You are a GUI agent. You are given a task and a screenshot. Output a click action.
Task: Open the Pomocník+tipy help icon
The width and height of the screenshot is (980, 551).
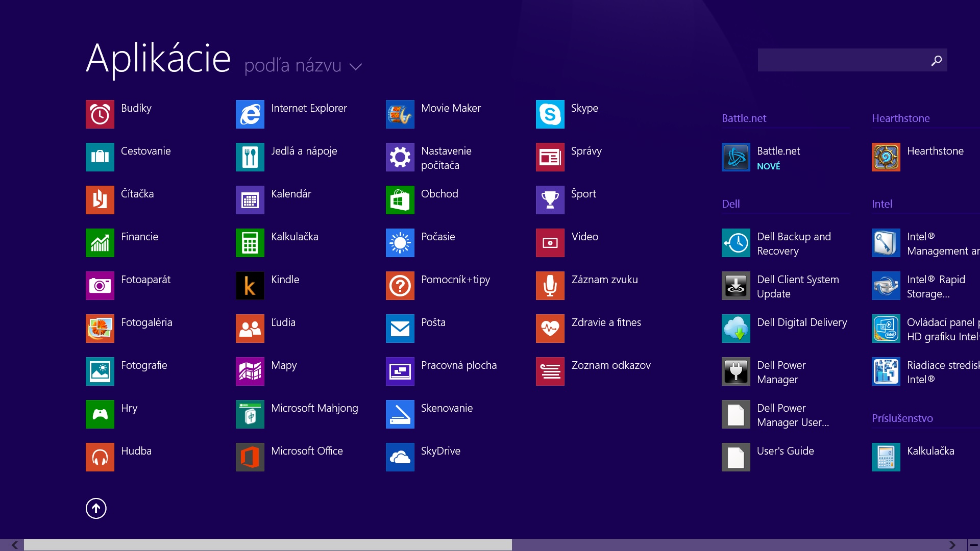pyautogui.click(x=400, y=286)
